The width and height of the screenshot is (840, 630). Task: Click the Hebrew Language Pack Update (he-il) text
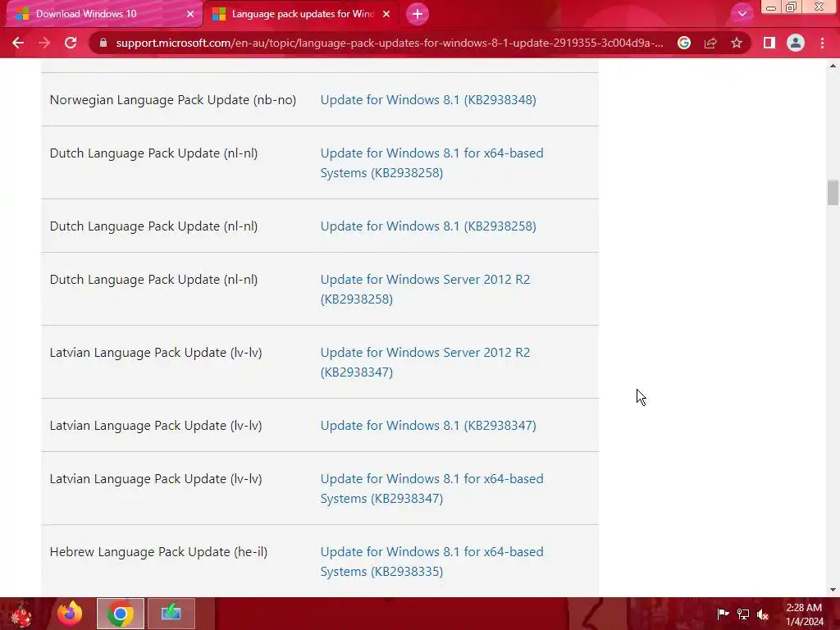(x=158, y=552)
